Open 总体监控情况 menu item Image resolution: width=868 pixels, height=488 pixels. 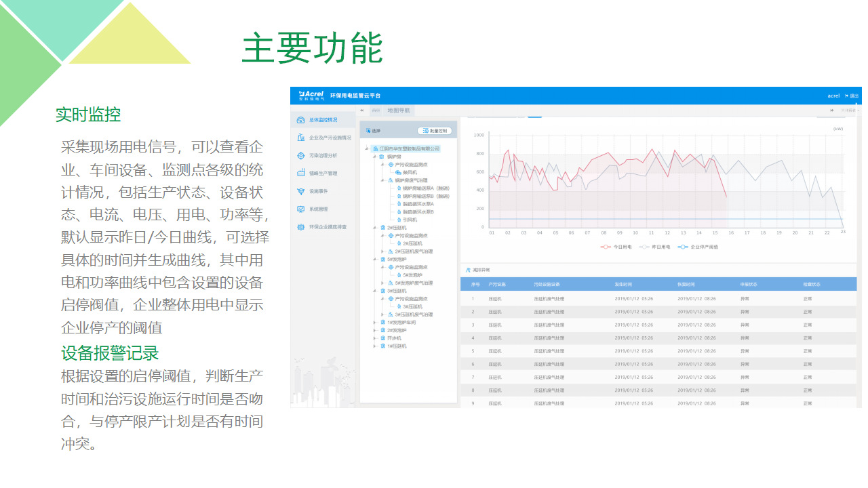click(x=323, y=120)
